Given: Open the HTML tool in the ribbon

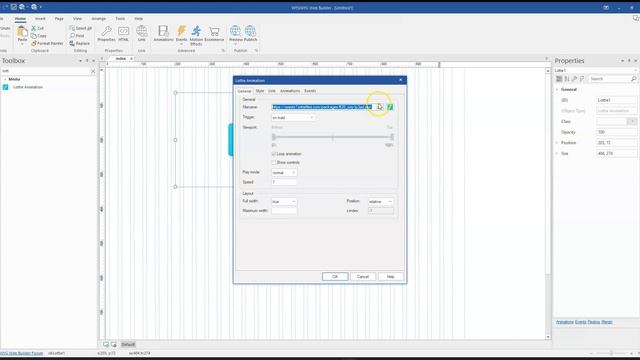Looking at the screenshot, I should coord(123,33).
